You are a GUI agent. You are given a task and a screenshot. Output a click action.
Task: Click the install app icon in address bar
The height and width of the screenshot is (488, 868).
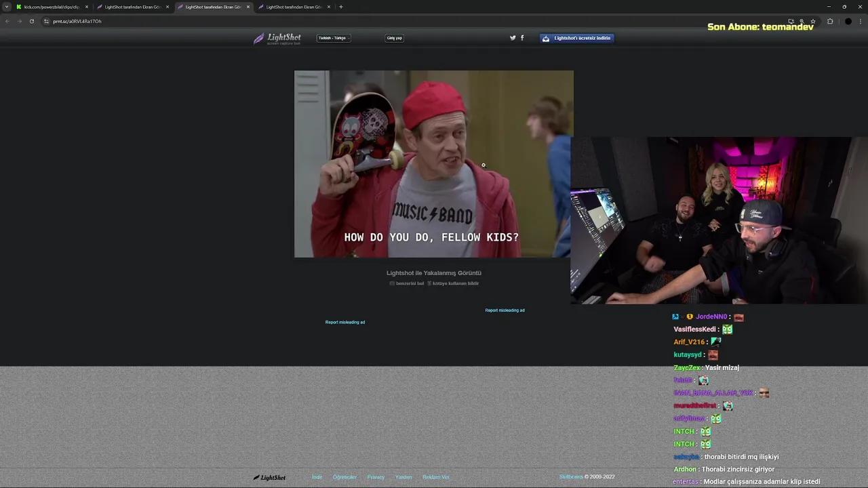click(791, 21)
